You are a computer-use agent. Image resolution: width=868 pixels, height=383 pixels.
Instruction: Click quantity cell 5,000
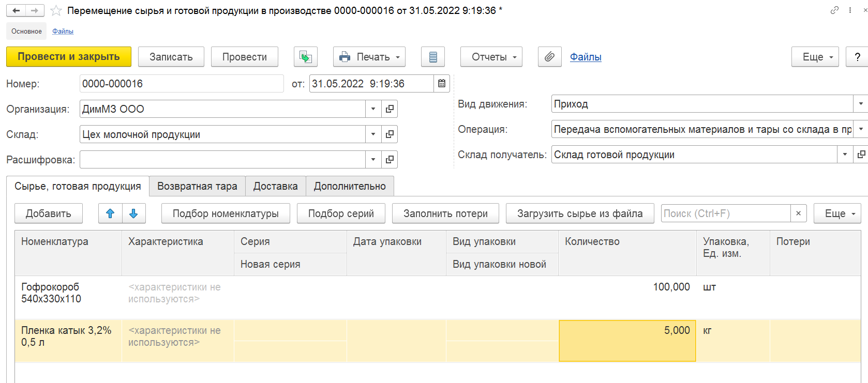pos(627,341)
